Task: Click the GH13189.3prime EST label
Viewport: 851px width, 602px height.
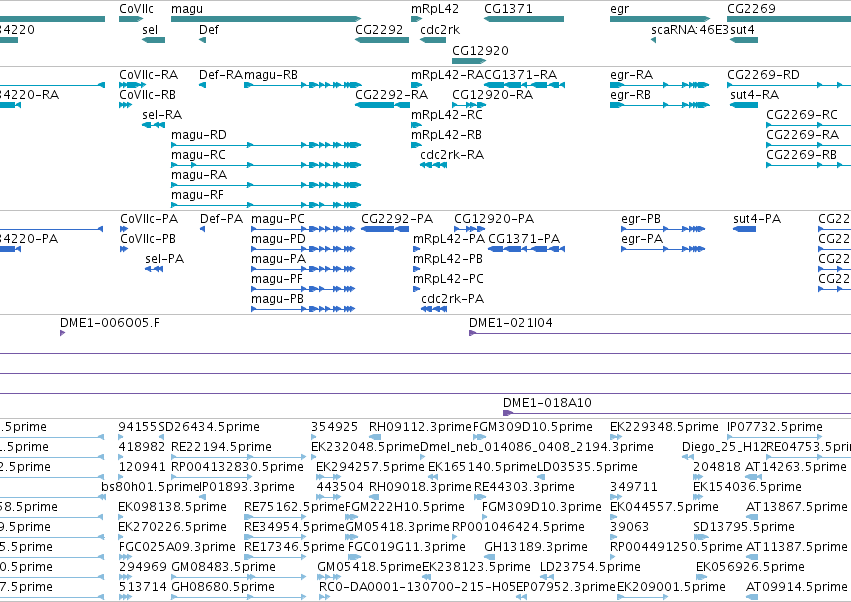Action: 536,547
